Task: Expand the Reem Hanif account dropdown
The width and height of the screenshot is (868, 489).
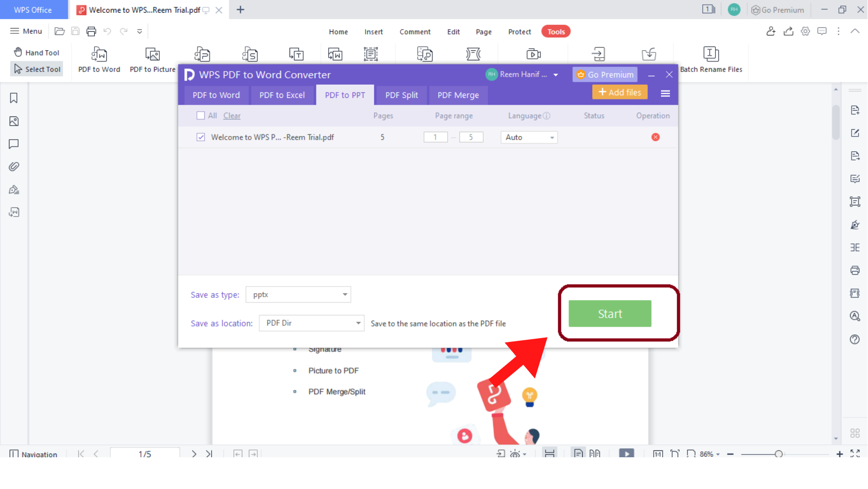Action: 556,75
